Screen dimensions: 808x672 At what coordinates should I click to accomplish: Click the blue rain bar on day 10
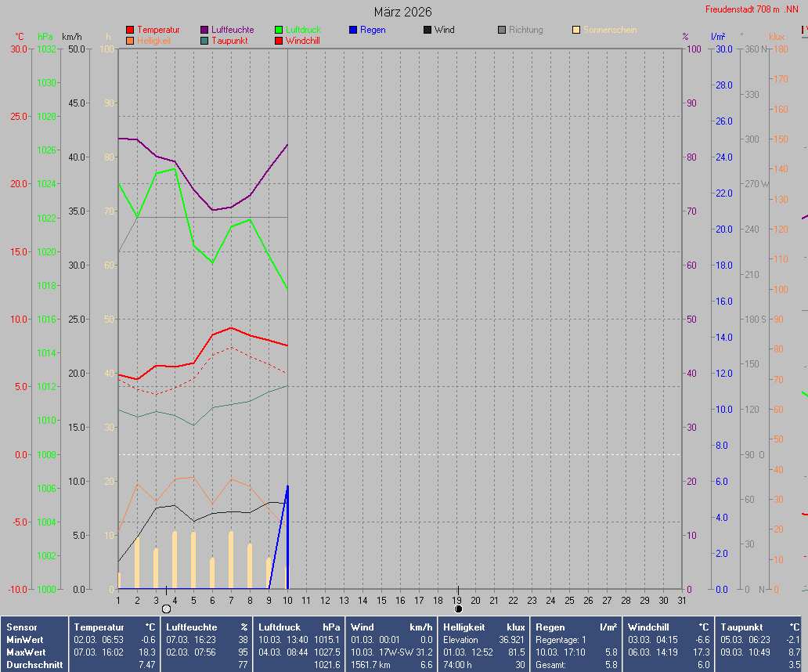point(287,540)
